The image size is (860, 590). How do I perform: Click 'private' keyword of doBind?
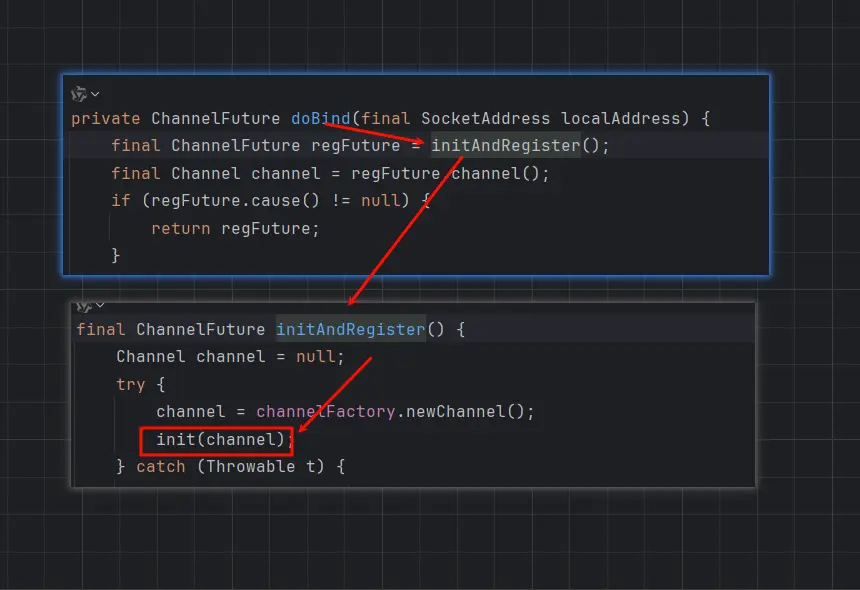[106, 118]
